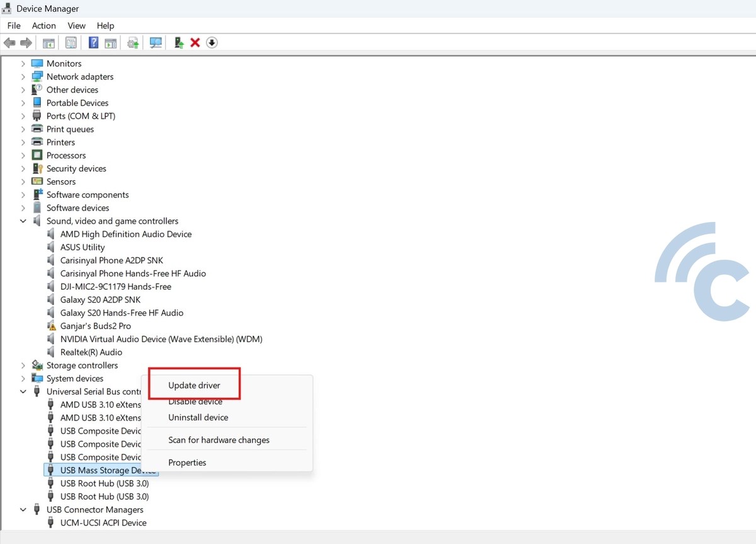
Task: Click the Network adapters category icon
Action: [37, 77]
